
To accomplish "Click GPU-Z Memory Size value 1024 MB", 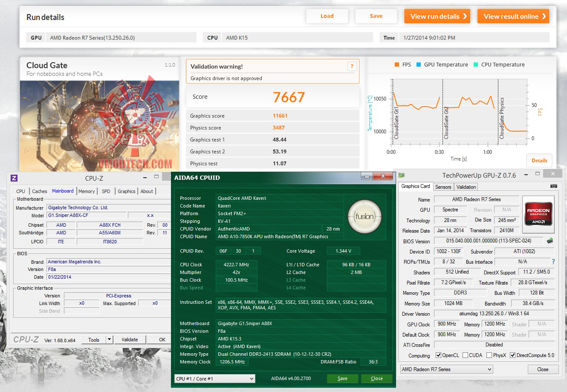I will point(453,303).
